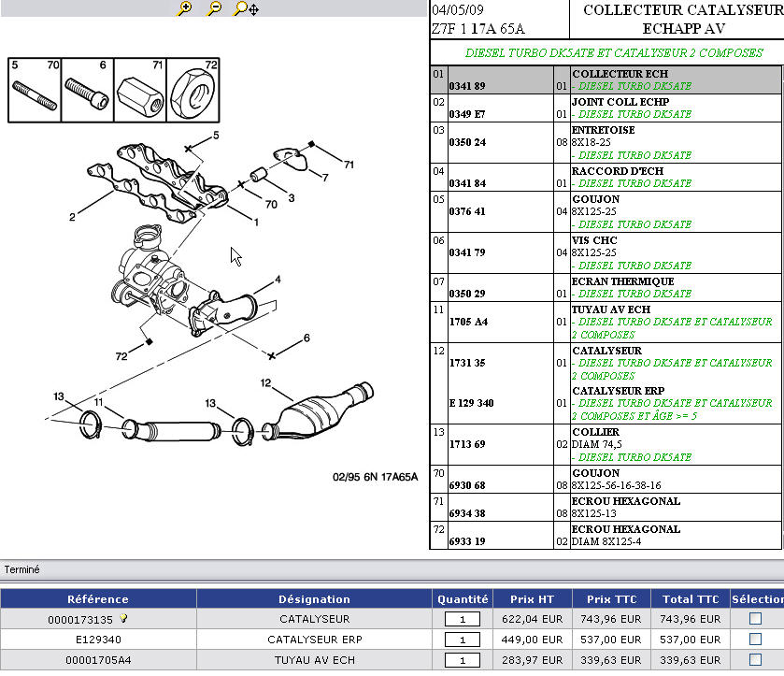Click the quantity field for TUYAU AV ECH
The height and width of the screenshot is (676, 784).
point(462,660)
